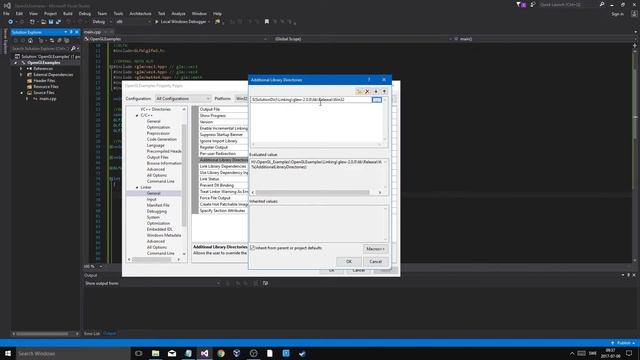Viewport: 640px width, 360px height.
Task: Click the library directory path input field
Action: (x=311, y=100)
